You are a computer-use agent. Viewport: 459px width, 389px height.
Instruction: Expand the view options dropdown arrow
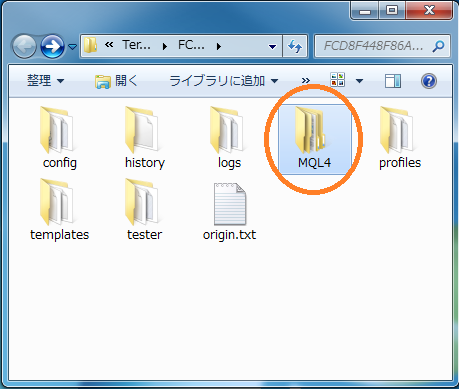tap(359, 81)
